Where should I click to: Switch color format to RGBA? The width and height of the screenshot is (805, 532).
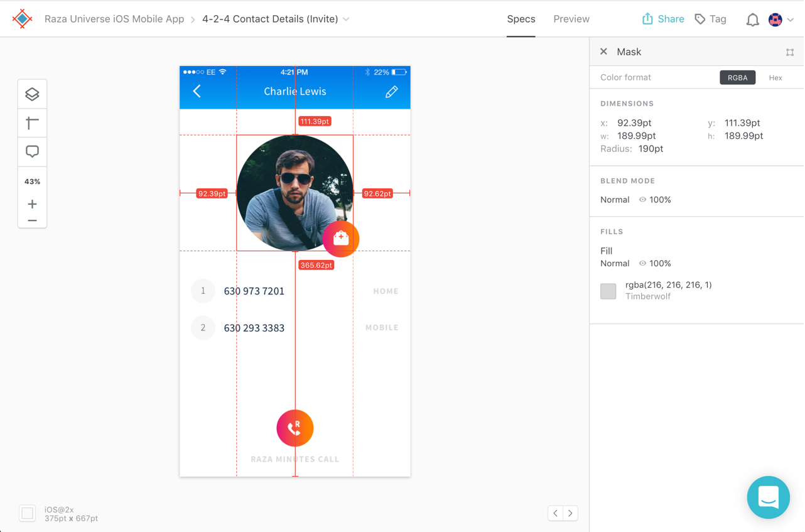737,78
